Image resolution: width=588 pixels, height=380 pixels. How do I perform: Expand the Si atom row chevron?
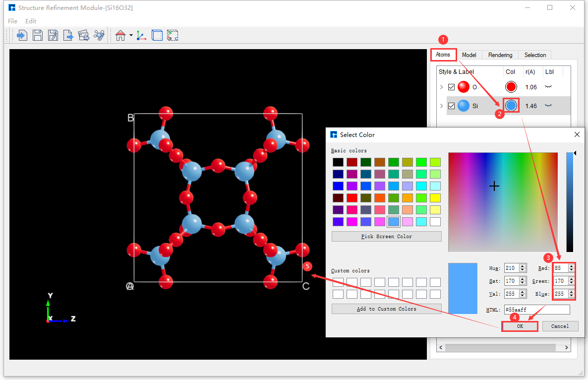click(x=441, y=105)
